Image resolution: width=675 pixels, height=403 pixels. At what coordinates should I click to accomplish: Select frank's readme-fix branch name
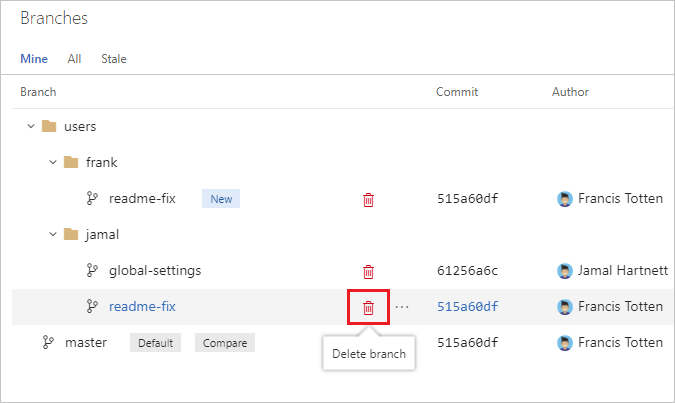coord(142,198)
